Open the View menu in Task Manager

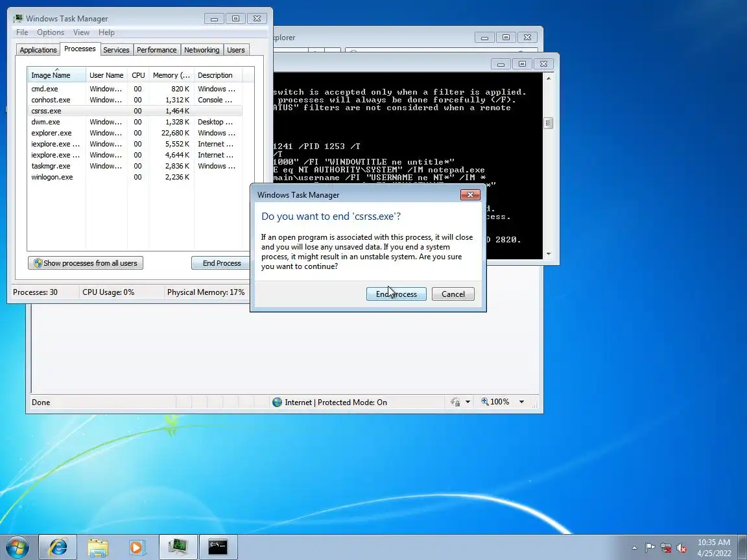[x=81, y=32]
